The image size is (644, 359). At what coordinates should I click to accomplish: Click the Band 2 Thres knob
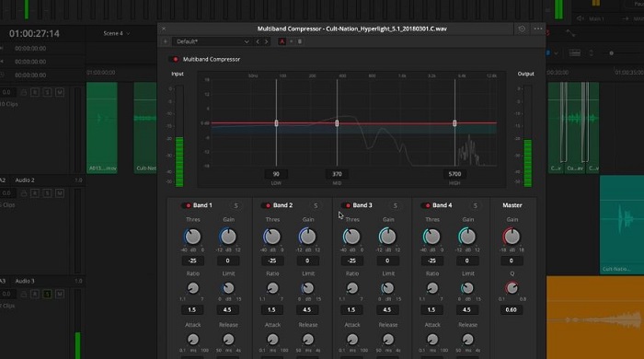coord(272,237)
